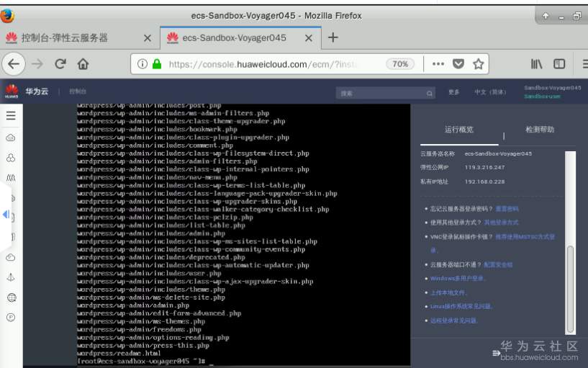Open the 配置安全组 security group link

pos(498,265)
